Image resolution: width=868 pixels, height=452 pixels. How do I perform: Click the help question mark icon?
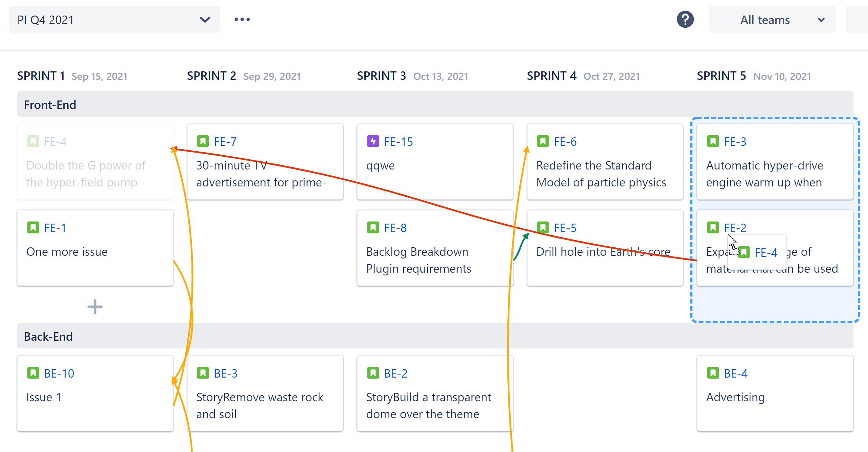pyautogui.click(x=685, y=20)
